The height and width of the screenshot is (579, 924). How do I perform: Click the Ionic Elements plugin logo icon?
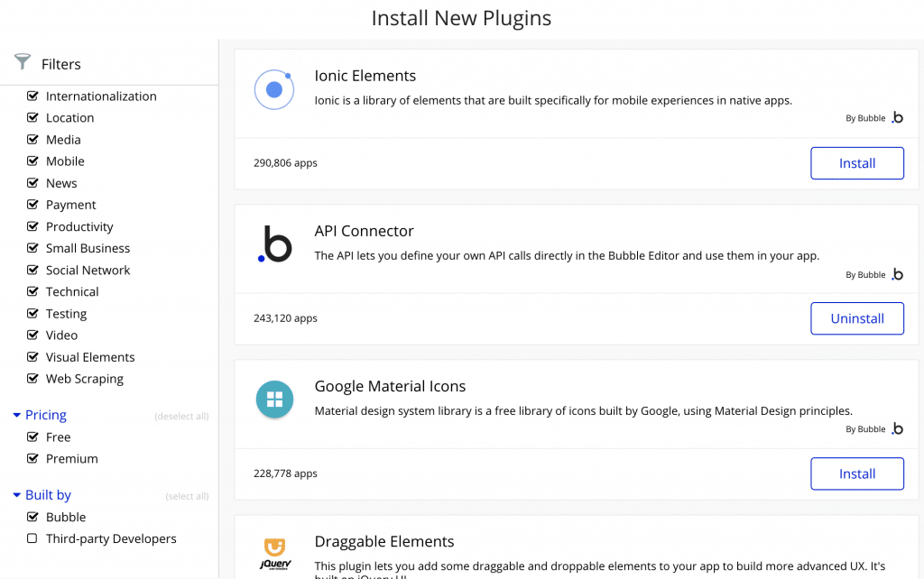point(274,90)
